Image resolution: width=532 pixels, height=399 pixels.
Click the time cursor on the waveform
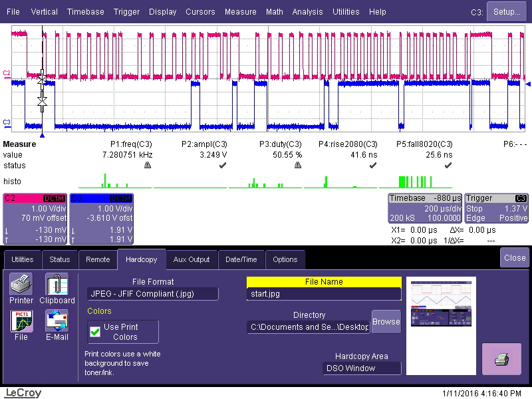(42, 91)
